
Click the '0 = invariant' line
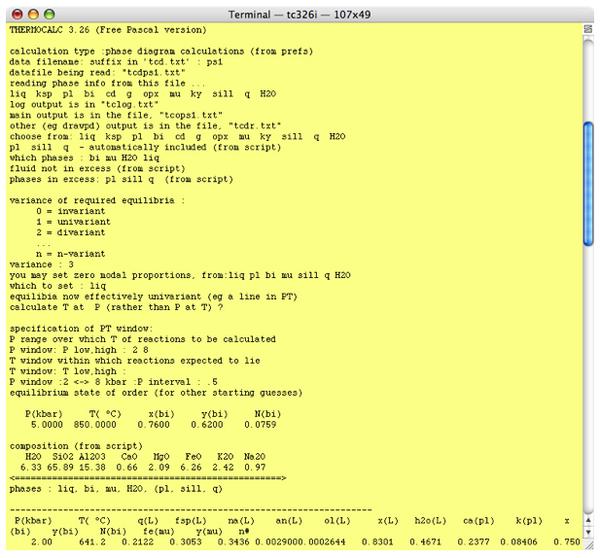[70, 211]
